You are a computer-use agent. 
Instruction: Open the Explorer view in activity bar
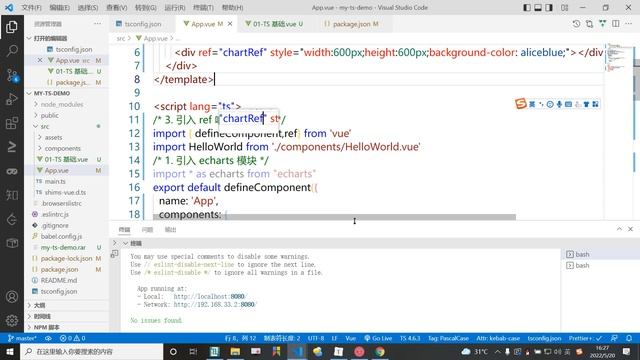(11, 27)
